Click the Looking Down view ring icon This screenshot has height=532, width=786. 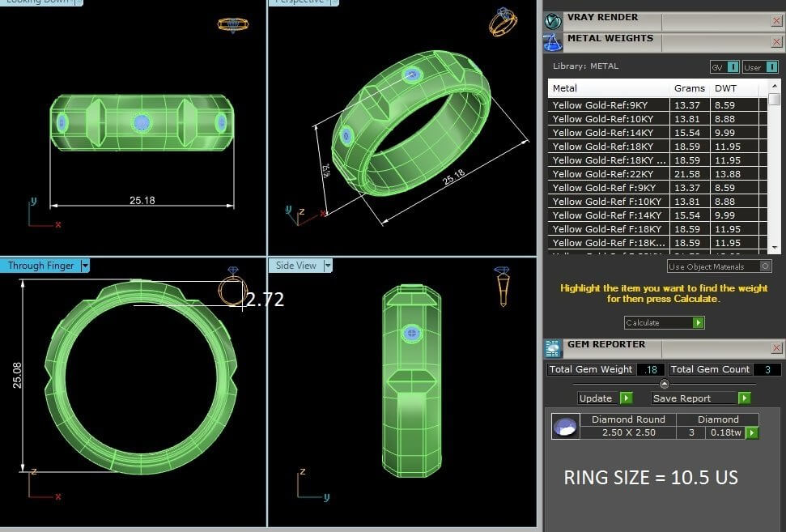click(x=232, y=25)
